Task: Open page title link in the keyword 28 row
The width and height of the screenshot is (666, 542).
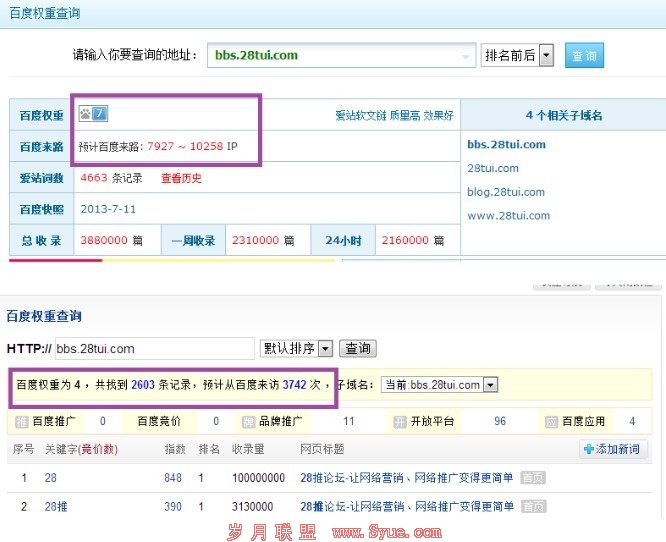Action: click(406, 478)
